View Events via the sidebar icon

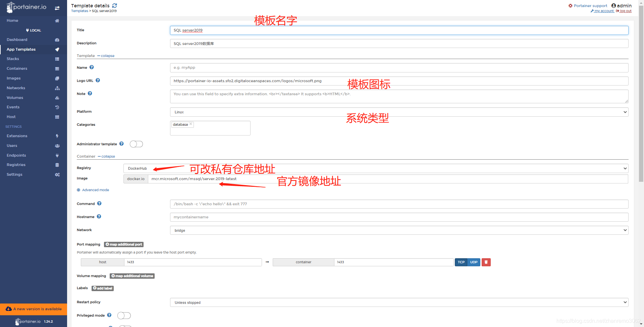(x=57, y=107)
